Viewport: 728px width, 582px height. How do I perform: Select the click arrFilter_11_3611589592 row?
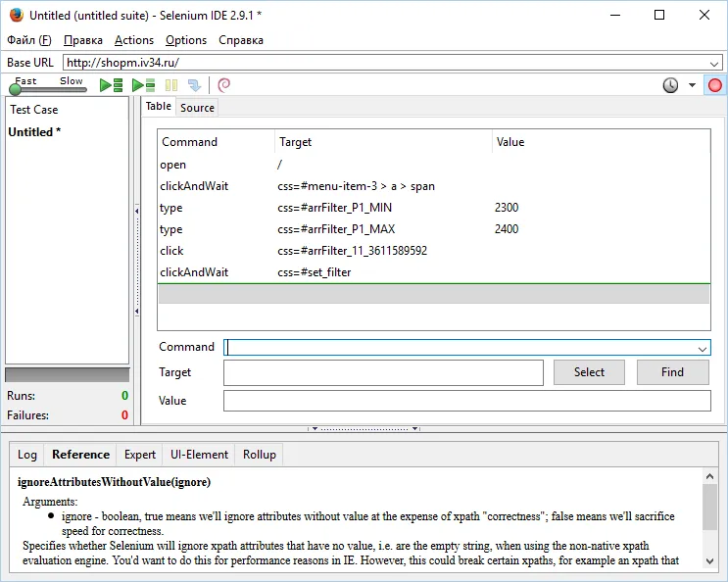(x=434, y=251)
